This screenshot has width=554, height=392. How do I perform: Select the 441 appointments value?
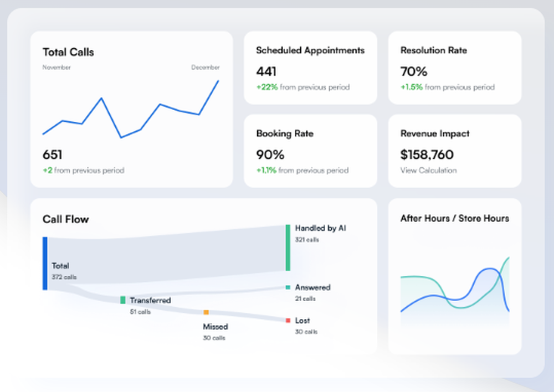tap(266, 71)
